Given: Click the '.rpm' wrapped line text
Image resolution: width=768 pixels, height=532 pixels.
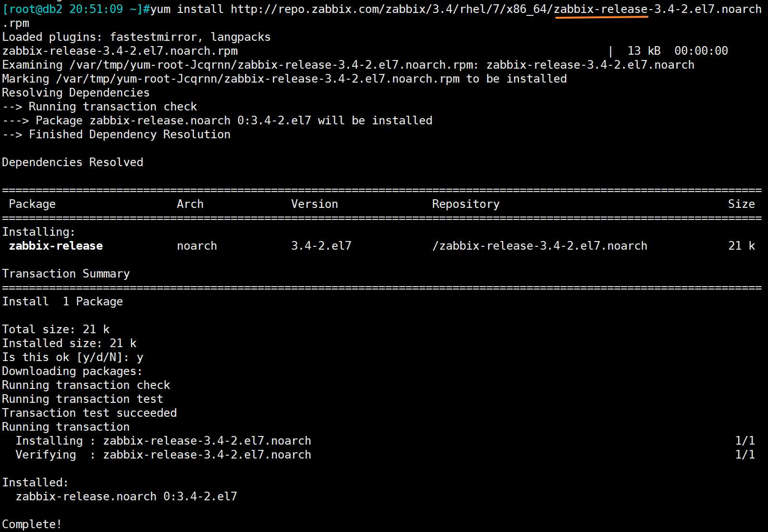Looking at the screenshot, I should tap(16, 23).
